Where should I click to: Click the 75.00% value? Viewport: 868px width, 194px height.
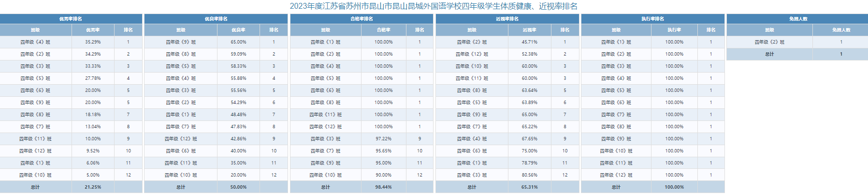click(530, 151)
